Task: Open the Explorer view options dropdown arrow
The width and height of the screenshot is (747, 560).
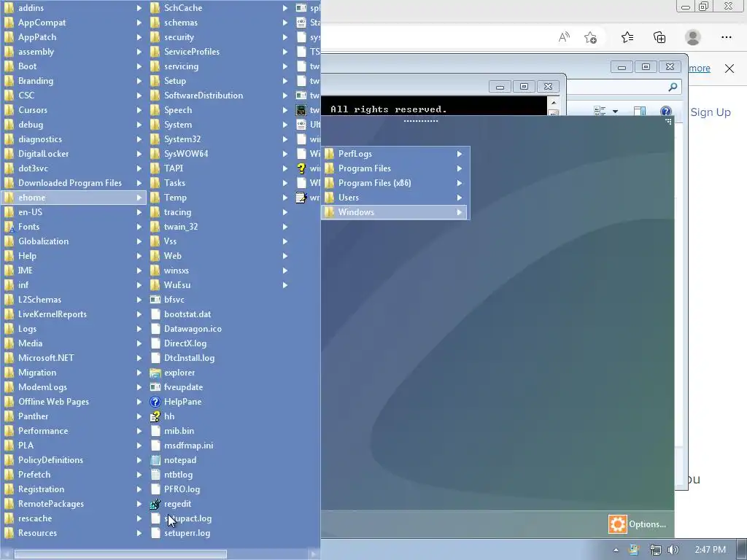Action: [x=615, y=112]
